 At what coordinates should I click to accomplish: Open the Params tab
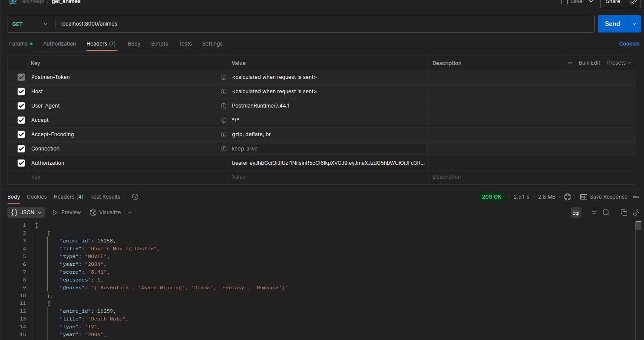point(20,44)
